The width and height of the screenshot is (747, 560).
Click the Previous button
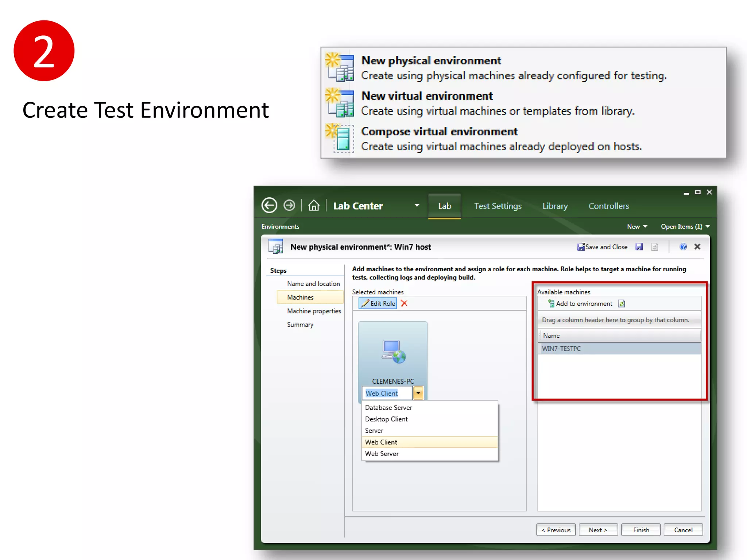tap(556, 530)
